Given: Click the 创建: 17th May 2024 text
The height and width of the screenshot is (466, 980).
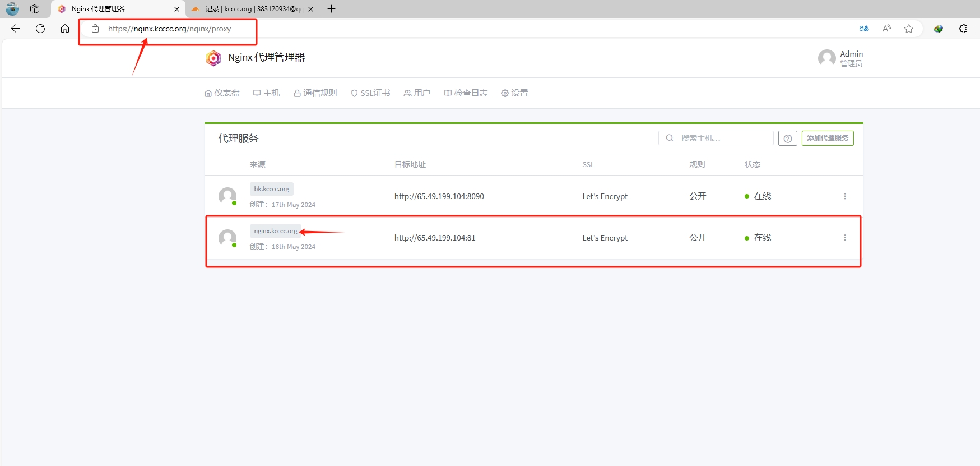Looking at the screenshot, I should (282, 205).
